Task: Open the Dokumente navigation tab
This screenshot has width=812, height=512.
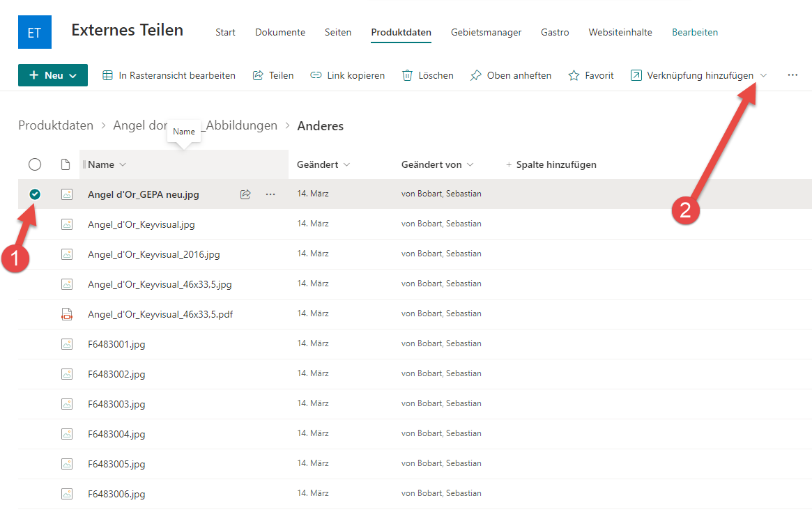Action: tap(280, 33)
